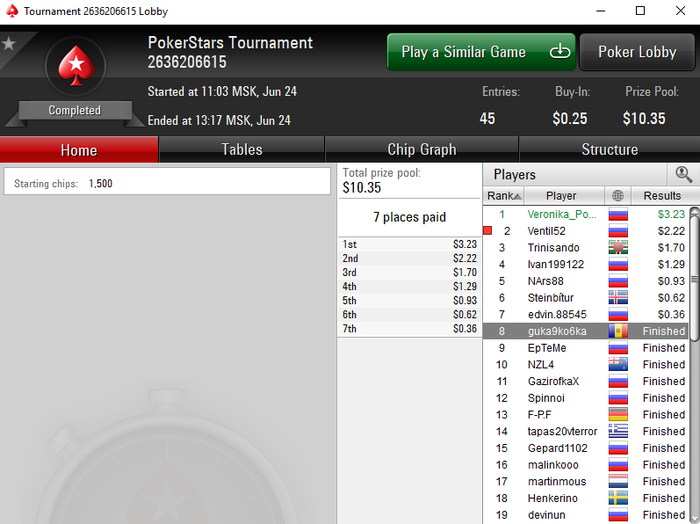This screenshot has width=700, height=524.
Task: Click Trinisando's country flag icon
Action: (x=618, y=248)
